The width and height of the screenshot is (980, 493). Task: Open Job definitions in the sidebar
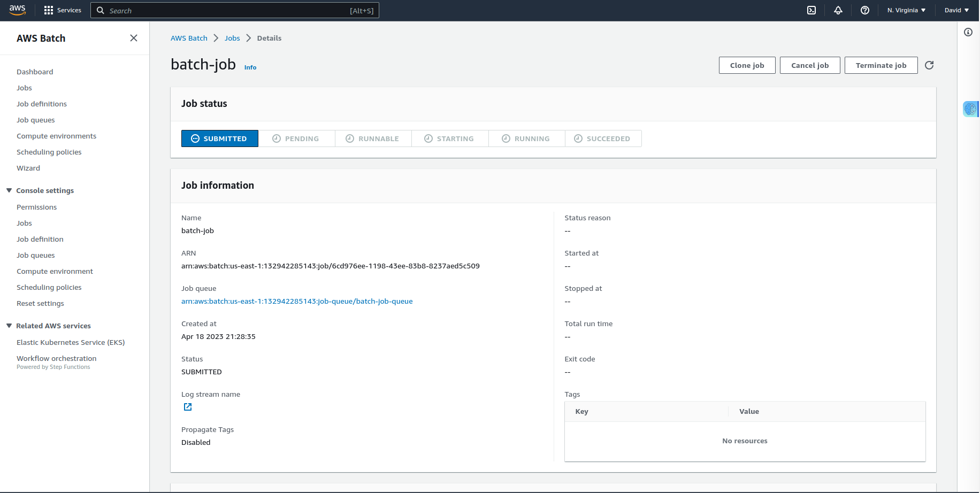click(x=42, y=104)
